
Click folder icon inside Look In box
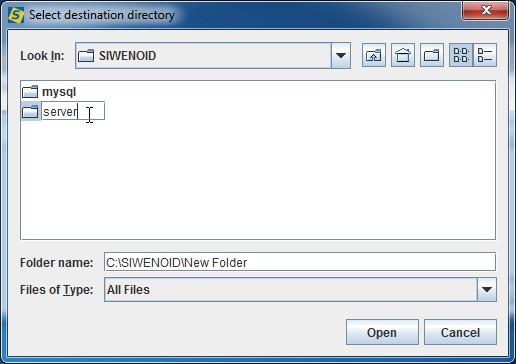coord(86,56)
